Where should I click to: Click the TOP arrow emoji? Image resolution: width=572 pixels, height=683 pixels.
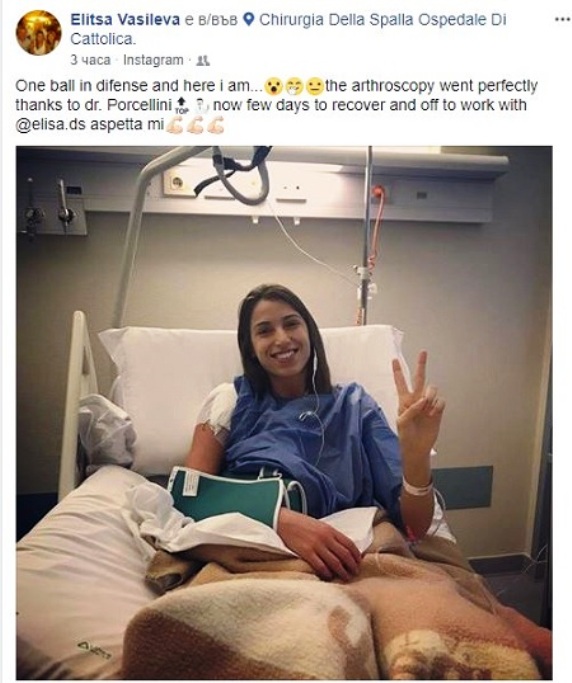pos(181,106)
